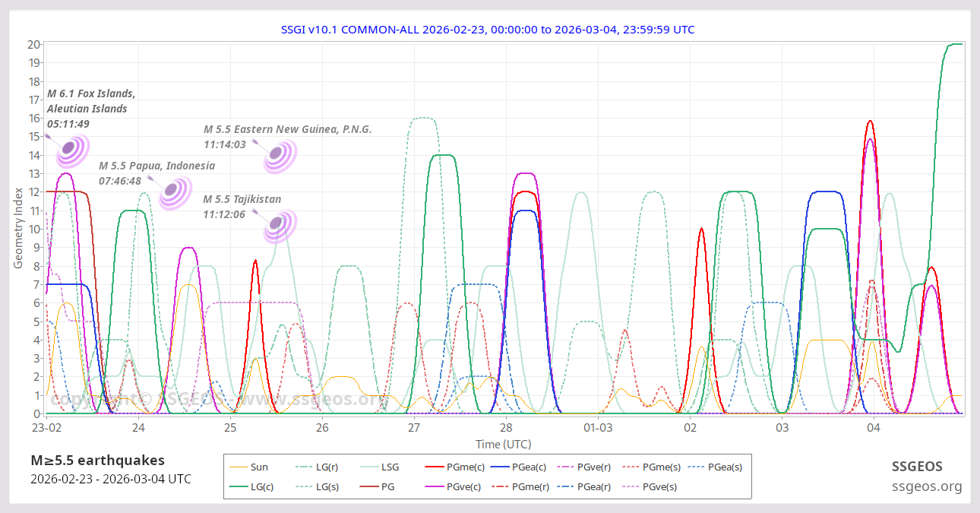The height and width of the screenshot is (513, 980).
Task: Select the Tajikistan M 5.5 earthquake marker
Action: tap(278, 225)
